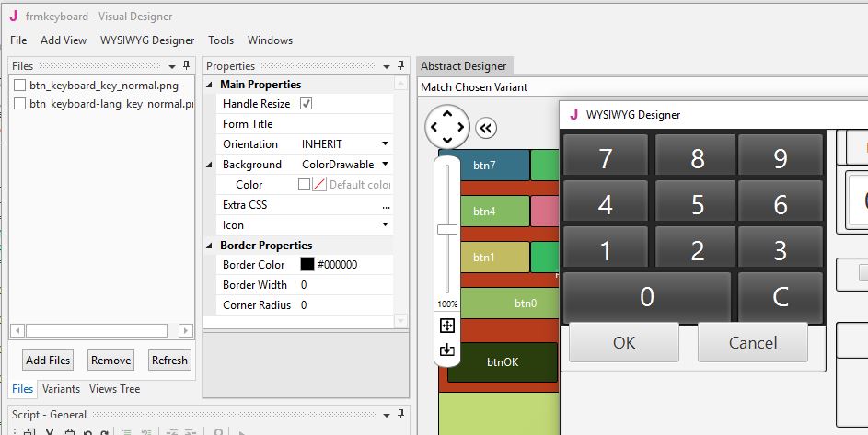Click the Properties scroll up arrow
The width and height of the screenshot is (868, 435).
click(x=400, y=84)
